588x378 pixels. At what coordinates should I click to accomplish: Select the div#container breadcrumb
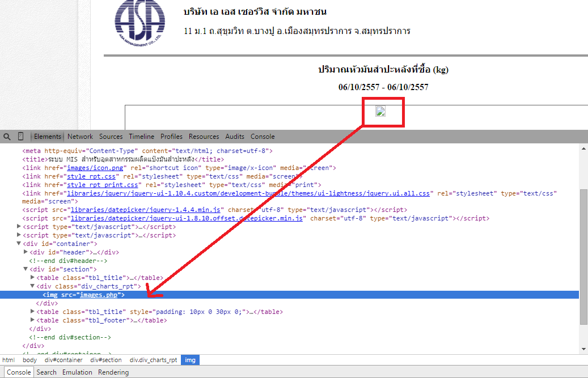point(64,360)
